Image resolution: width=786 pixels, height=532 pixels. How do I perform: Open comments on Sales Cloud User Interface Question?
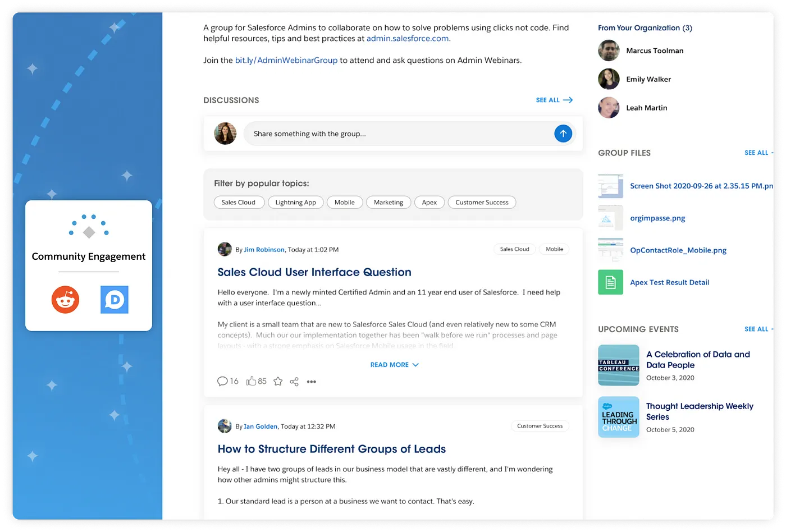(x=228, y=382)
